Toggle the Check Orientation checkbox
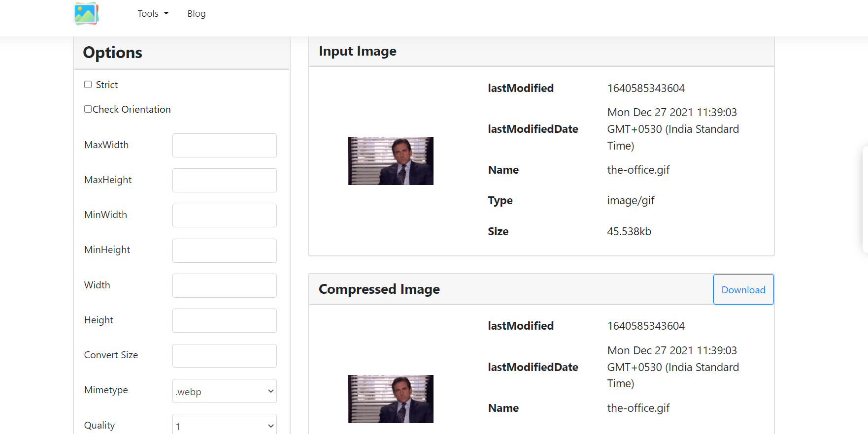This screenshot has height=434, width=868. [88, 109]
